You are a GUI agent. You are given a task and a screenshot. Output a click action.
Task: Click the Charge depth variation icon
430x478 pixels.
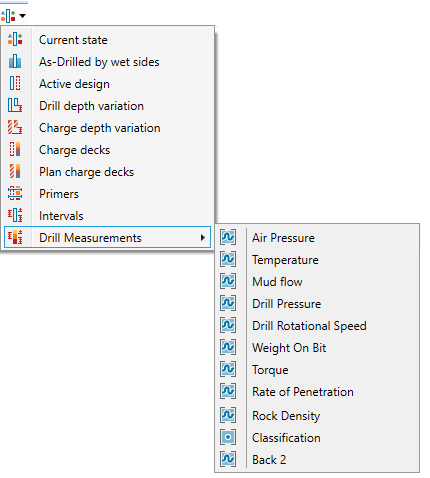pos(15,127)
